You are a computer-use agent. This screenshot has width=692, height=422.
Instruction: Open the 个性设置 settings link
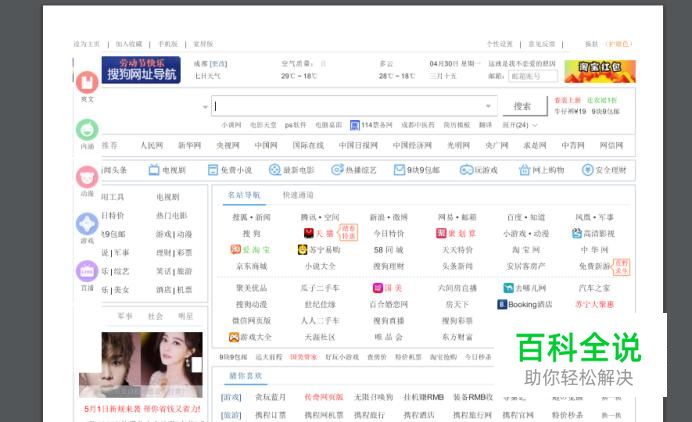coord(500,44)
